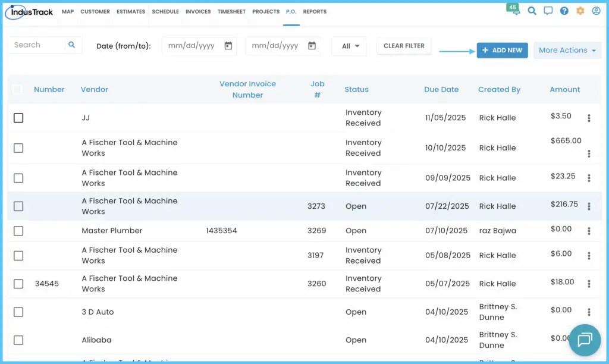
Task: Open the Estimates section
Action: point(131,12)
